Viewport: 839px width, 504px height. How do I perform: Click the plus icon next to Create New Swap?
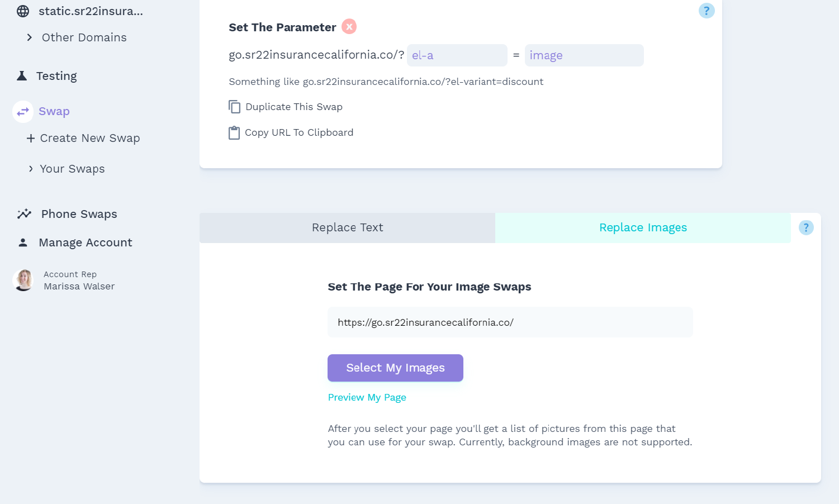coord(30,137)
